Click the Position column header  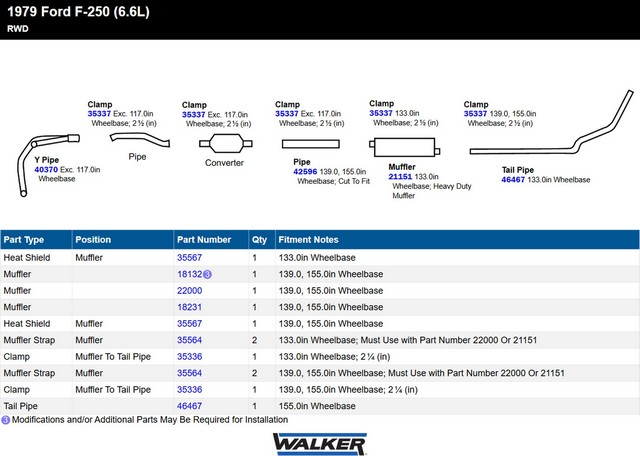[x=93, y=240]
